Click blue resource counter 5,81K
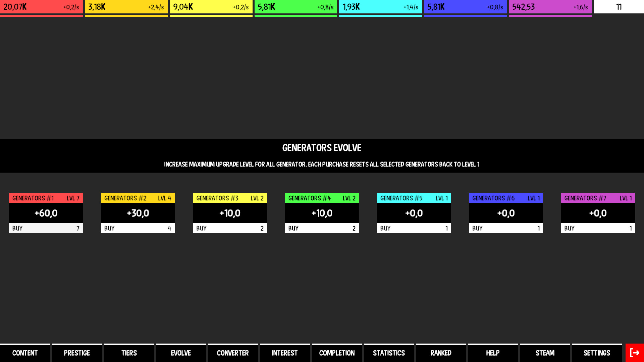644x362 pixels. (465, 7)
